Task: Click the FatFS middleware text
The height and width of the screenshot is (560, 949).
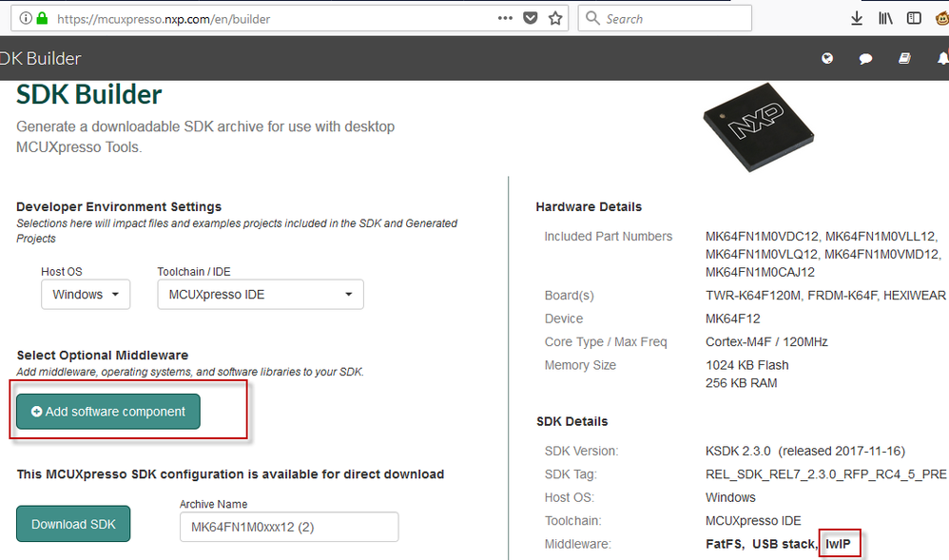Action: click(725, 544)
